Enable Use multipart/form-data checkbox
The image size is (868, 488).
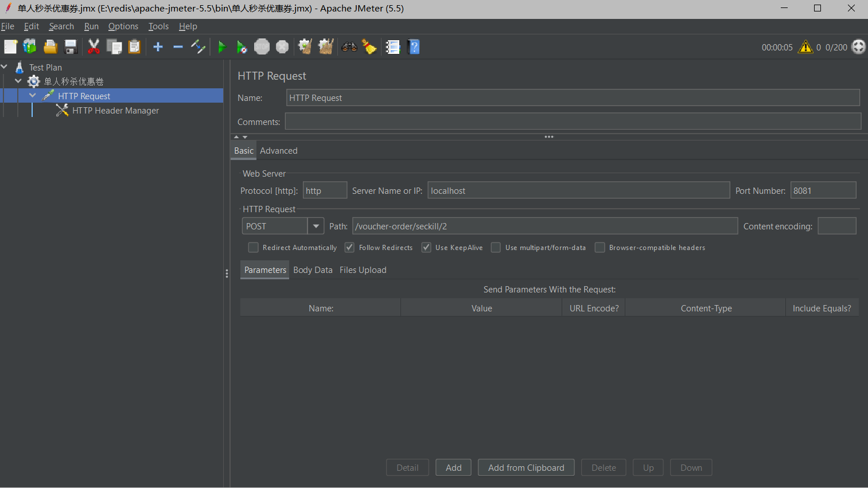pyautogui.click(x=496, y=247)
